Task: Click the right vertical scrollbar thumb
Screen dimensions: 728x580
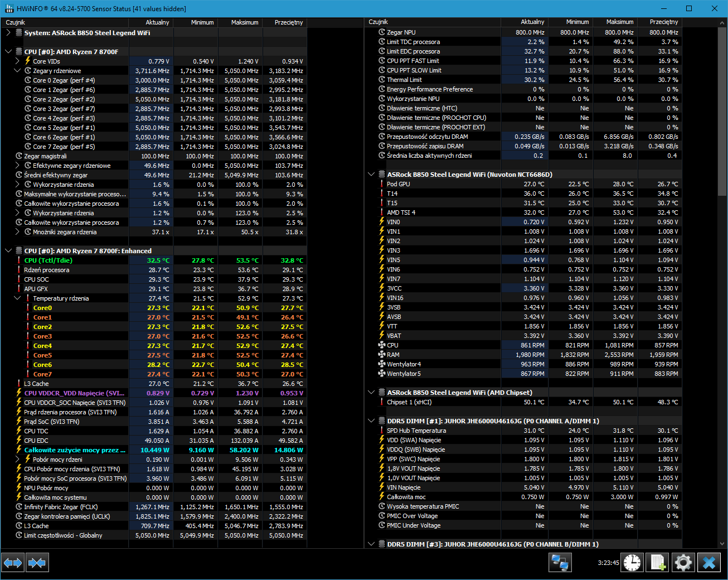Action: (x=722, y=112)
